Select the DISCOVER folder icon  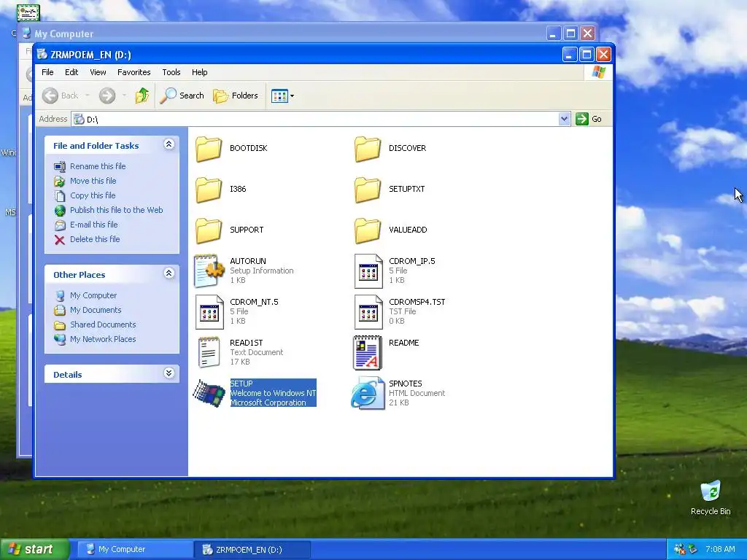(368, 149)
